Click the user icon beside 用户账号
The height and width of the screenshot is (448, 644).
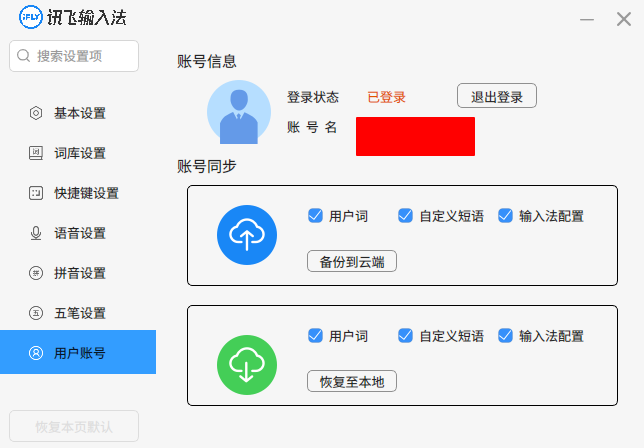pyautogui.click(x=36, y=353)
